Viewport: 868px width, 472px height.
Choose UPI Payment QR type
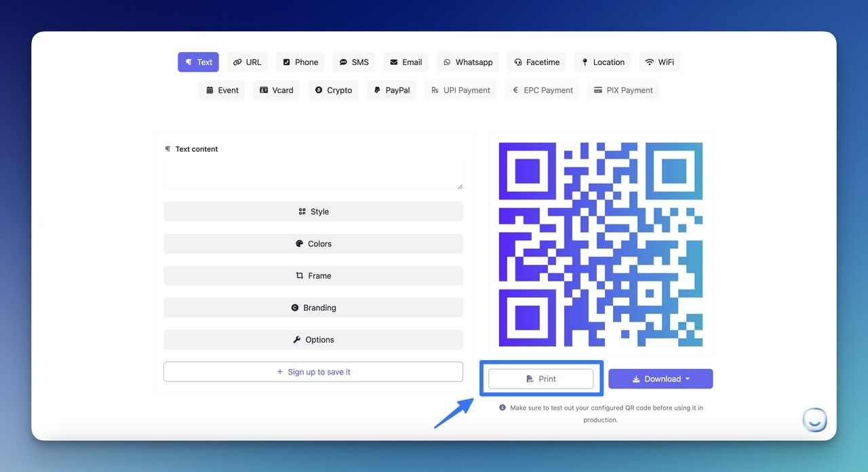[460, 90]
